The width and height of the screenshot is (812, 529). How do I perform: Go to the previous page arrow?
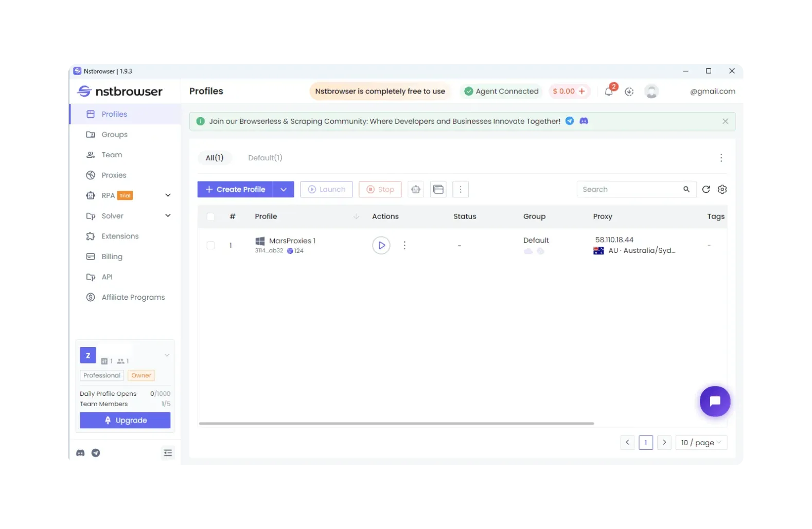[x=627, y=443]
